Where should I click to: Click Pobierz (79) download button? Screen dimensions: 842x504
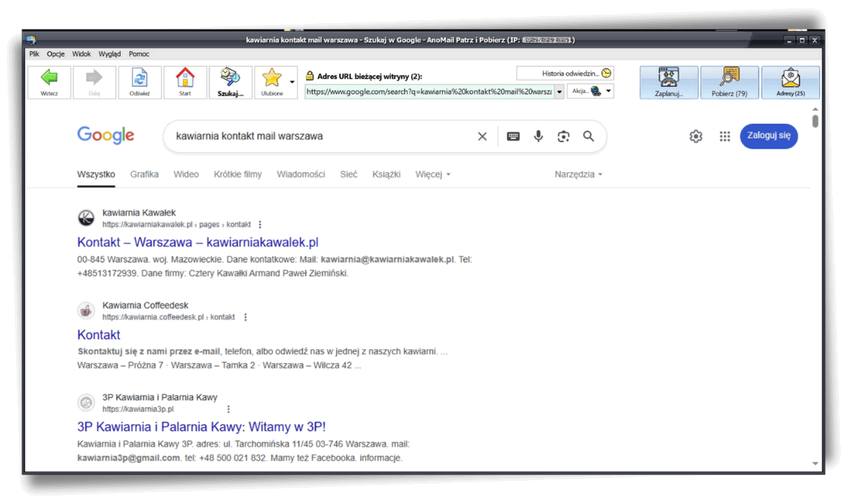730,82
